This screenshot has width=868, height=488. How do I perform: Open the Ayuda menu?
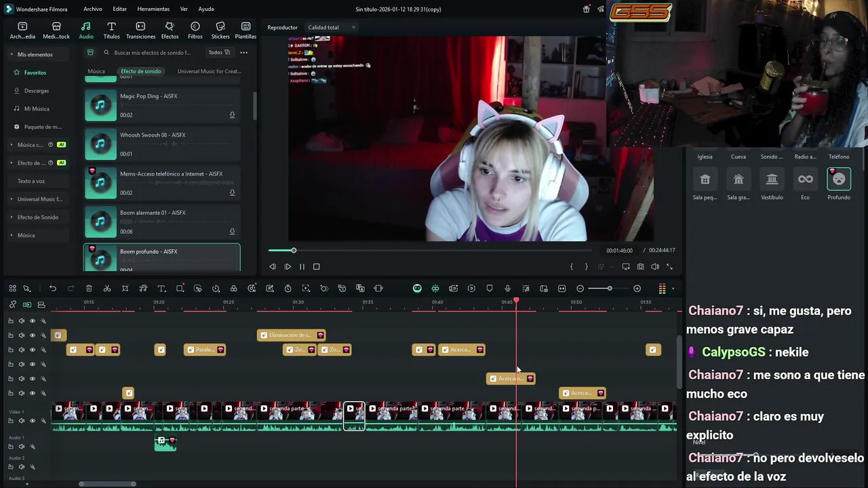pos(206,9)
